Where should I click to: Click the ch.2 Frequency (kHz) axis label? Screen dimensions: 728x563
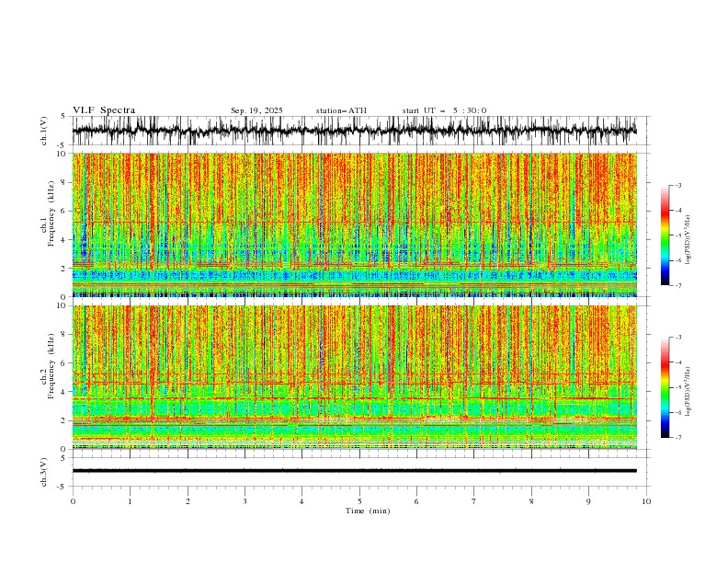[47, 366]
